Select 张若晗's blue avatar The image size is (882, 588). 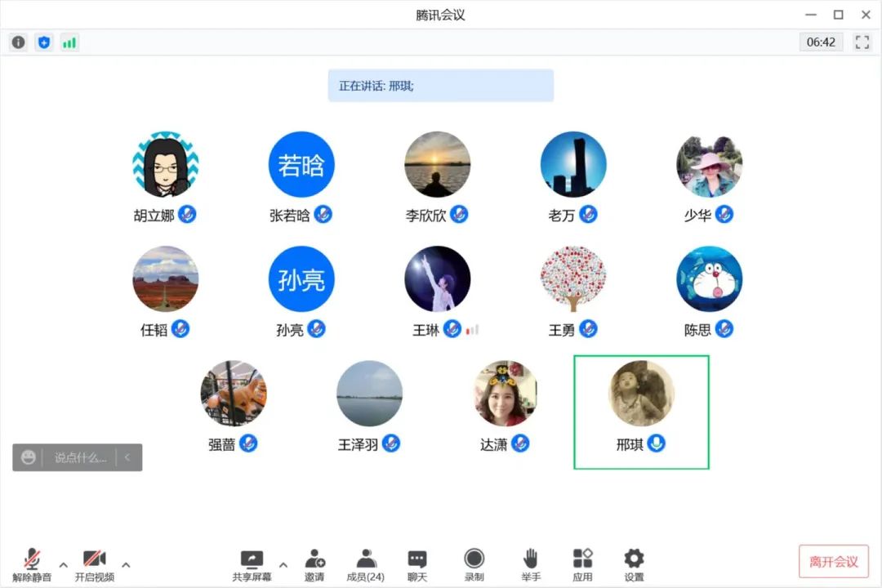coord(301,164)
